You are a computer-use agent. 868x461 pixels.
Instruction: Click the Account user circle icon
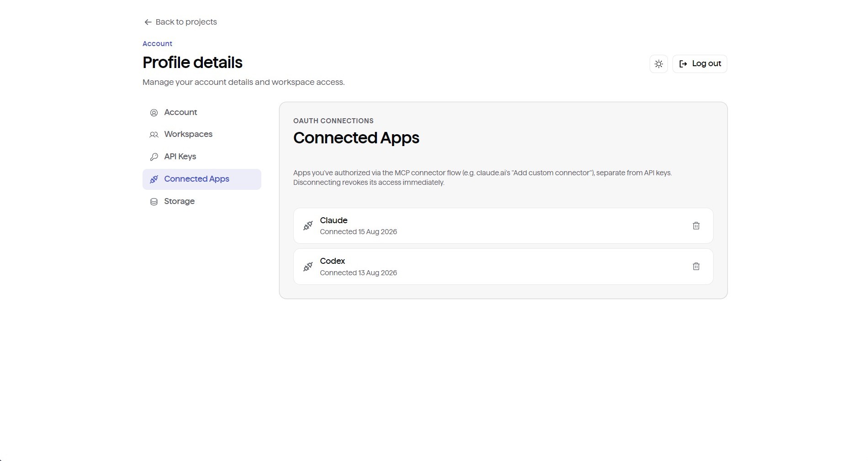154,113
